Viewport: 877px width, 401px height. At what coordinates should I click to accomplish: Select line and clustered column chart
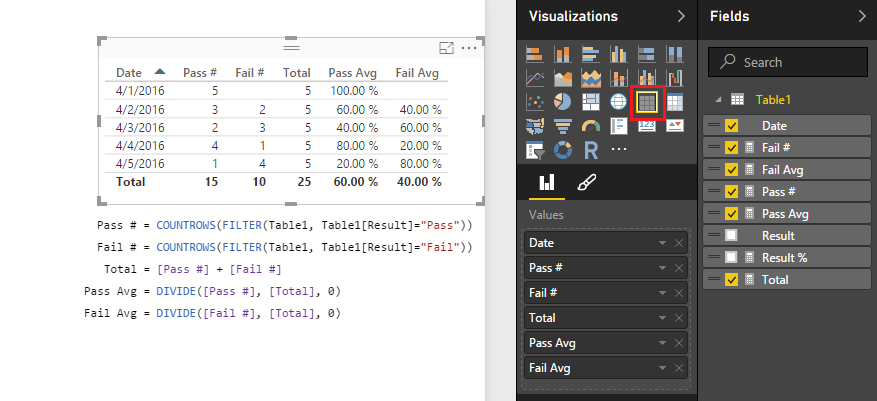click(x=647, y=78)
